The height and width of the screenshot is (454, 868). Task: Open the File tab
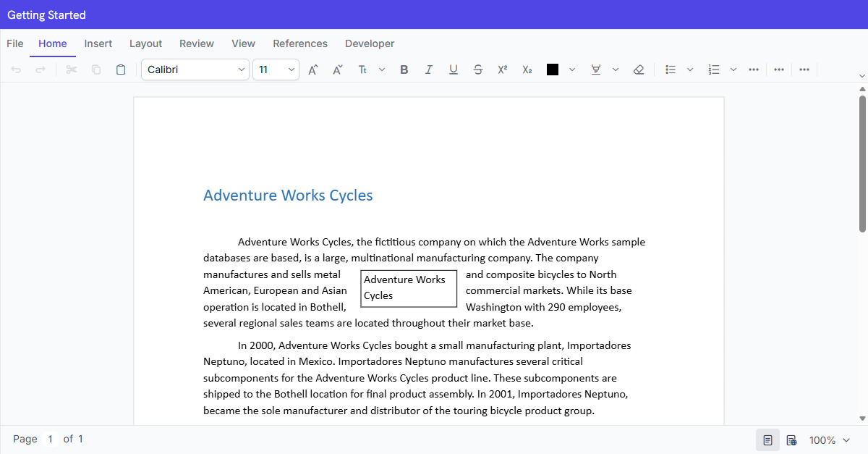15,43
